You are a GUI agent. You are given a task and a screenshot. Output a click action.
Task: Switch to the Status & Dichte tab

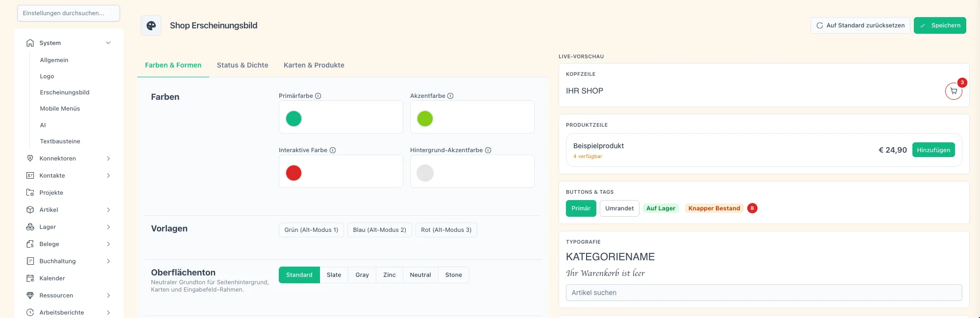pos(243,65)
